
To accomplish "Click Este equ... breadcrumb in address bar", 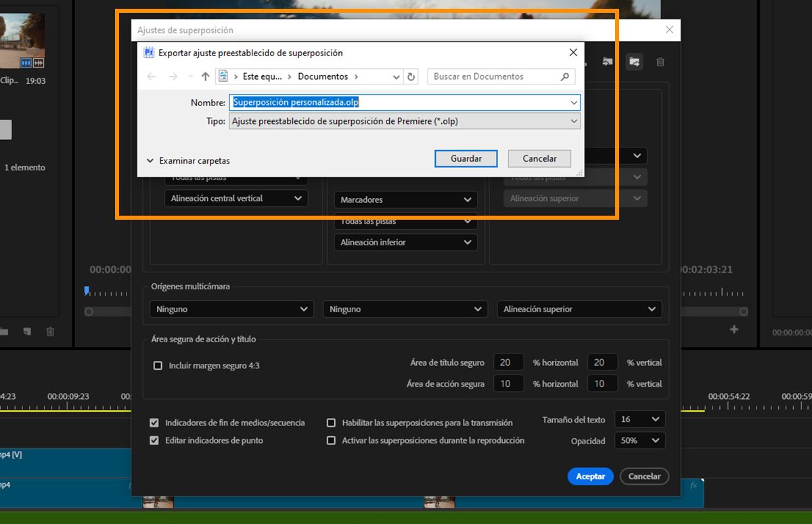I will click(x=262, y=76).
